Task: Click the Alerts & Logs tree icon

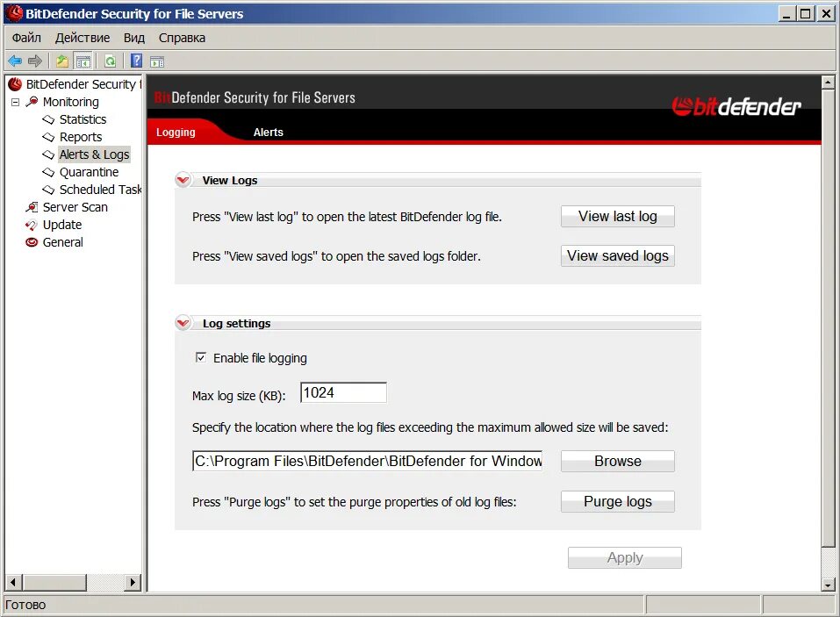Action: click(x=49, y=154)
